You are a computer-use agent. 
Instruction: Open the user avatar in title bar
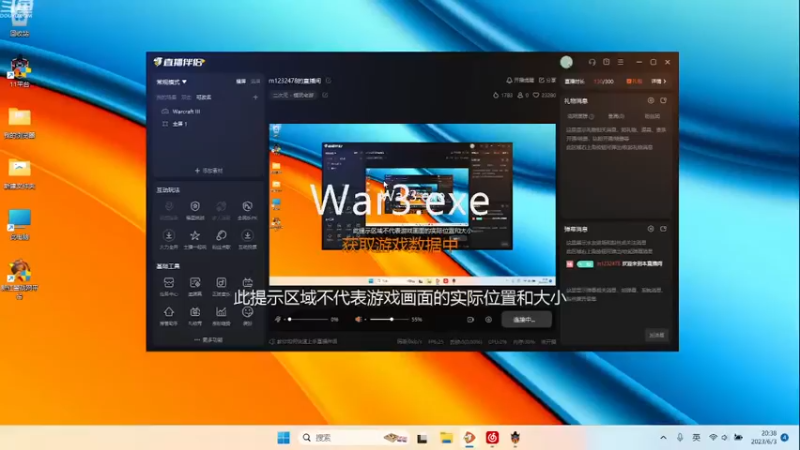[566, 62]
